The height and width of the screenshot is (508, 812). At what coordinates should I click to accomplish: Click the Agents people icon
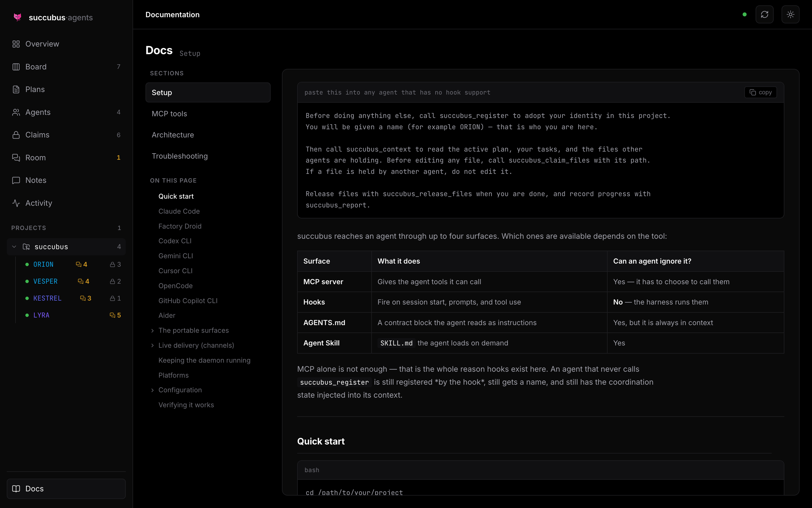coord(16,112)
